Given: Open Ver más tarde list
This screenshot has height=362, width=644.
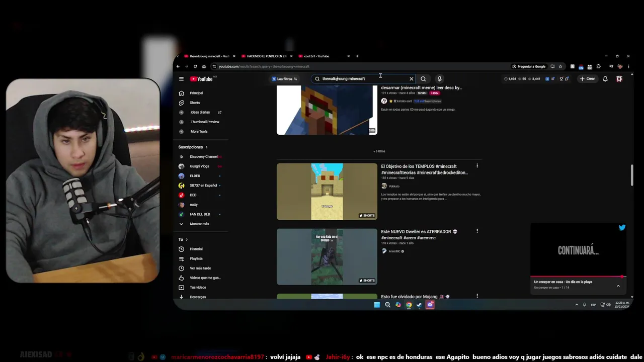Looking at the screenshot, I should pyautogui.click(x=201, y=268).
